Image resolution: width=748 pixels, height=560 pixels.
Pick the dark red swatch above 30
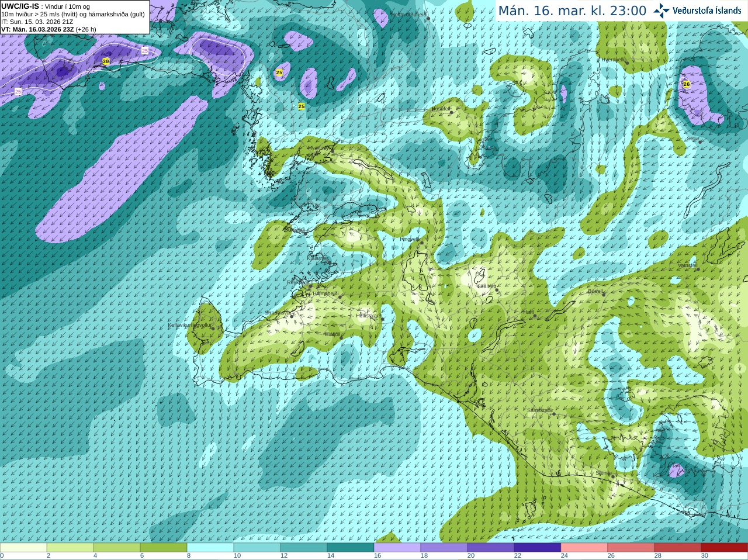click(x=725, y=548)
